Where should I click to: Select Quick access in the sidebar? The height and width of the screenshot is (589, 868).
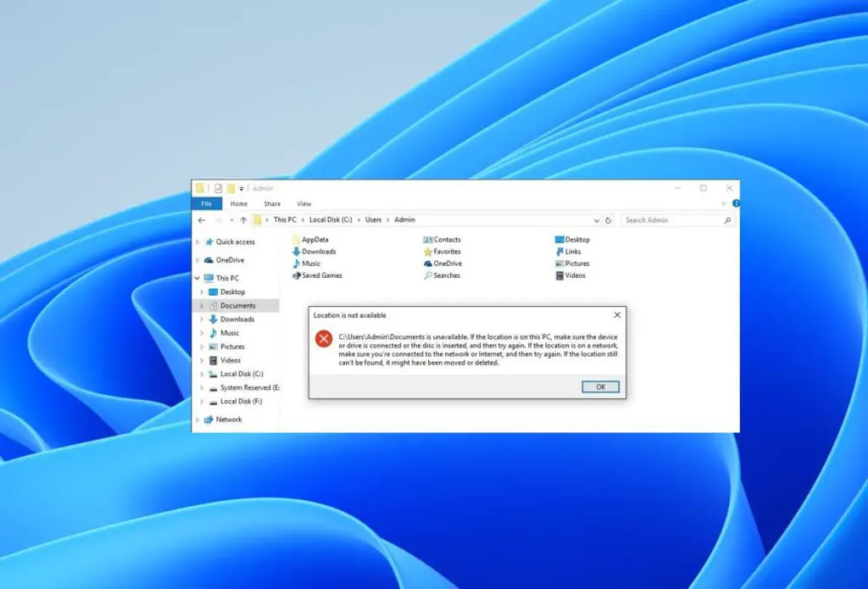click(x=236, y=242)
